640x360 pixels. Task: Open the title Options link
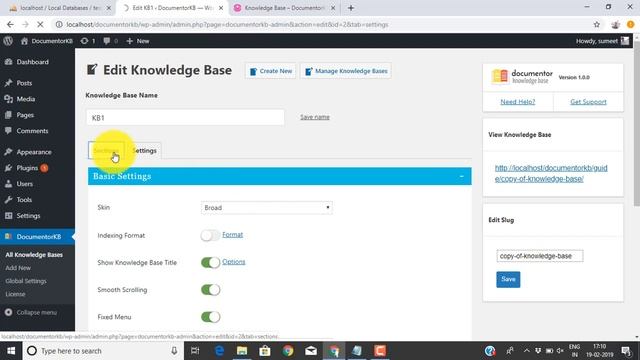233,262
